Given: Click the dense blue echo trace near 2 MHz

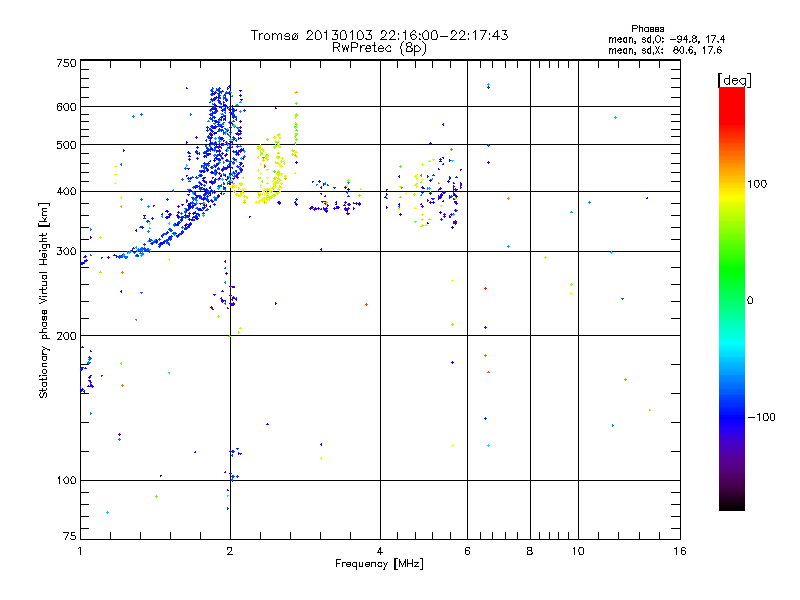Looking at the screenshot, I should pyautogui.click(x=217, y=153).
